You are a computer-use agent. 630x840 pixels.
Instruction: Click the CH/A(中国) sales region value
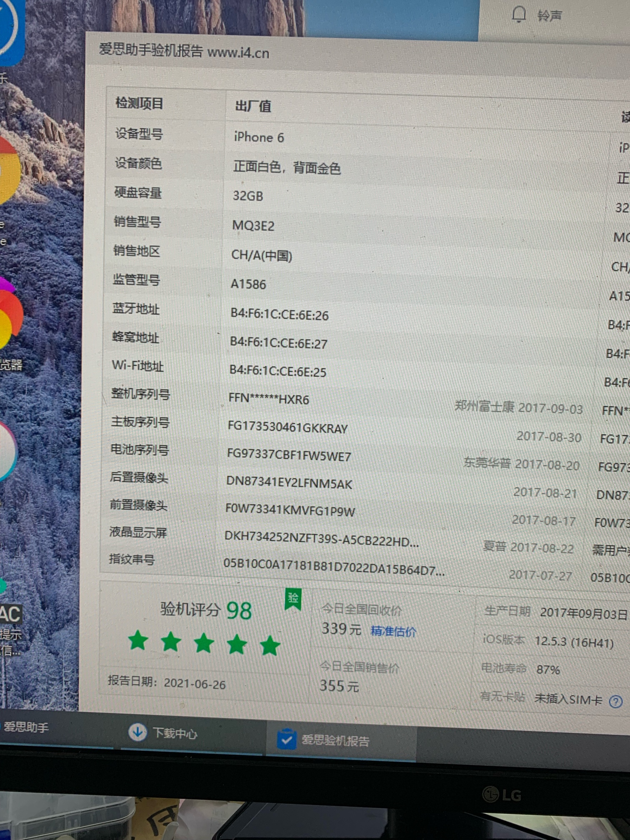pyautogui.click(x=262, y=255)
